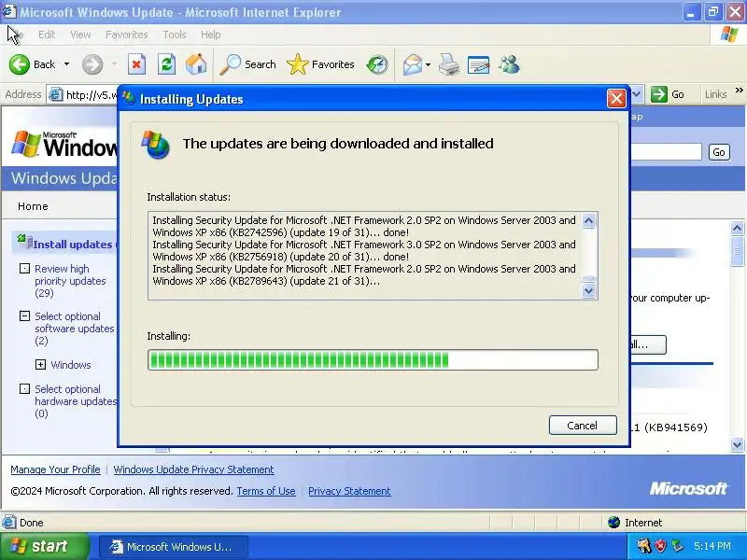The width and height of the screenshot is (747, 560).
Task: Click the Refresh page icon
Action: click(x=166, y=64)
